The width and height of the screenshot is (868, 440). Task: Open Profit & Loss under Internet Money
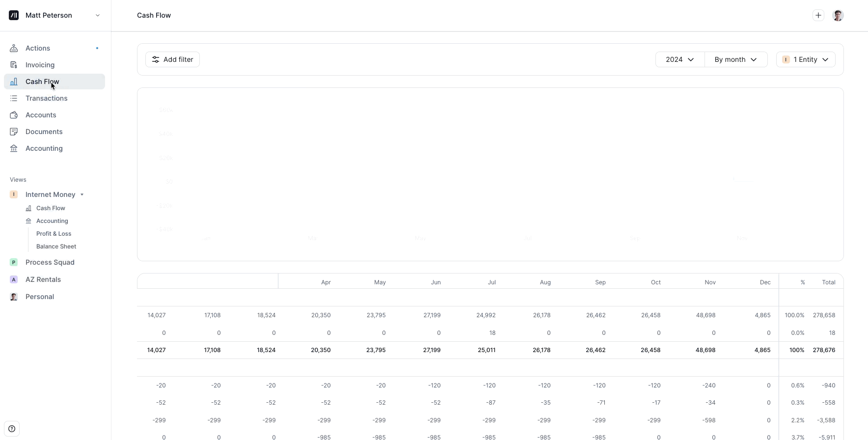54,234
